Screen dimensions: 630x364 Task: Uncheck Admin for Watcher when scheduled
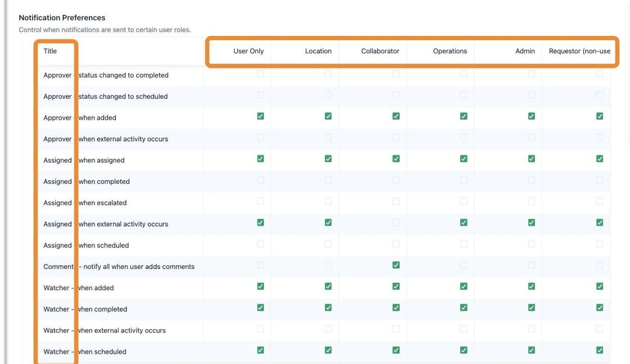532,350
